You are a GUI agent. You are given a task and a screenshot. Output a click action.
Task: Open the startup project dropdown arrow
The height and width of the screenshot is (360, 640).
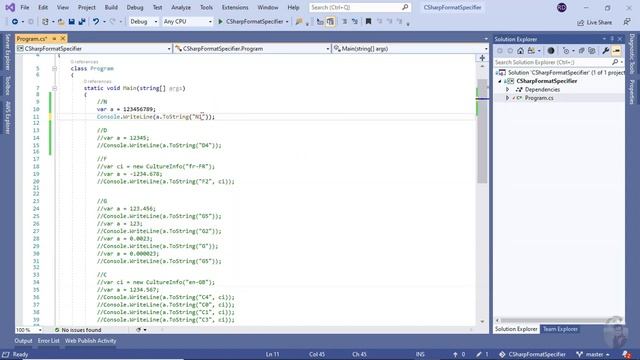click(287, 22)
